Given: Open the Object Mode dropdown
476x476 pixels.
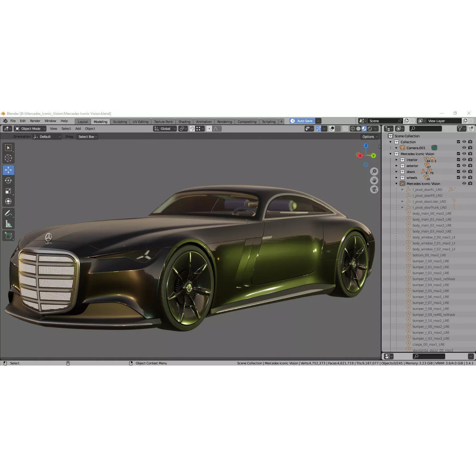Looking at the screenshot, I should click(x=30, y=129).
